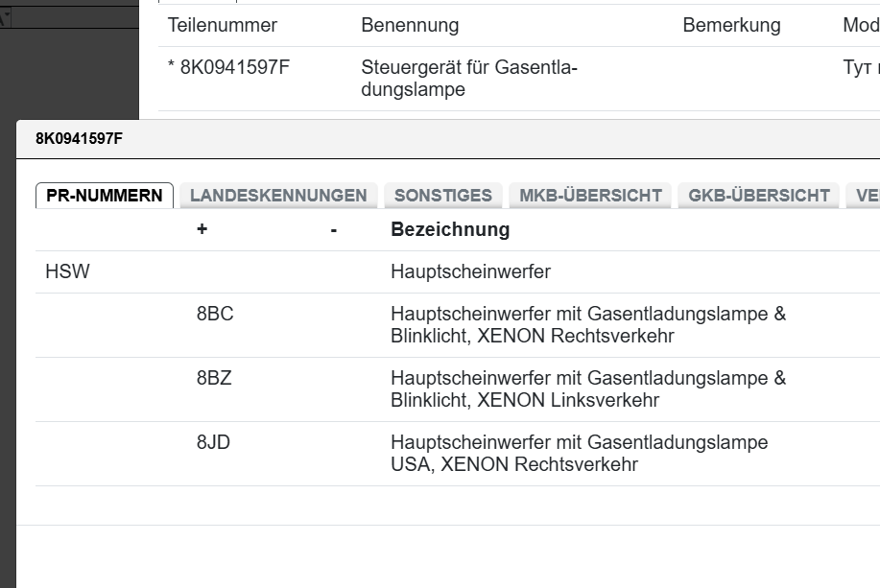This screenshot has height=588, width=880.
Task: Switch to the LANDESKENNUNGEN tab
Action: pyautogui.click(x=278, y=196)
